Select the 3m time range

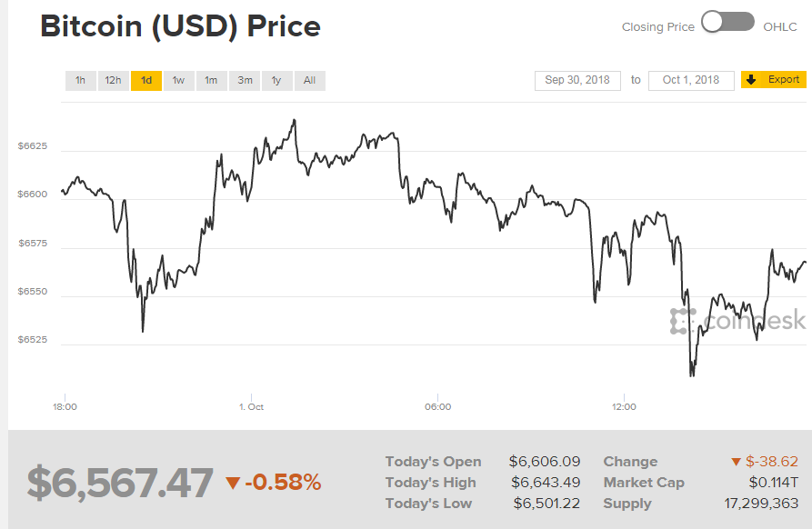click(x=244, y=80)
